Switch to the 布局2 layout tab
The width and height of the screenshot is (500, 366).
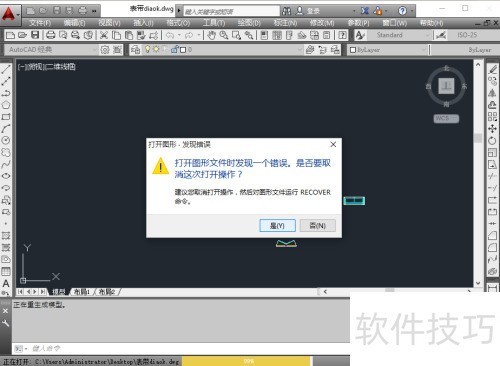point(107,292)
